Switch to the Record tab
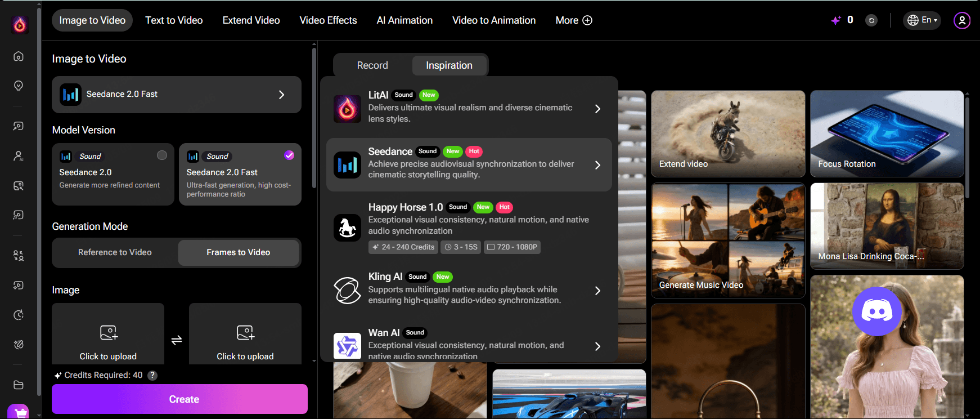The width and height of the screenshot is (980, 419). click(372, 65)
